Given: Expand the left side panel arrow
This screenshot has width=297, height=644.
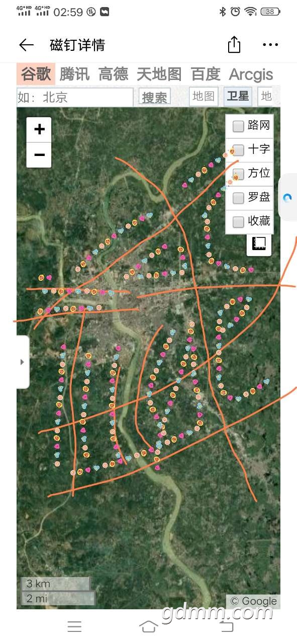Looking at the screenshot, I should (x=22, y=362).
